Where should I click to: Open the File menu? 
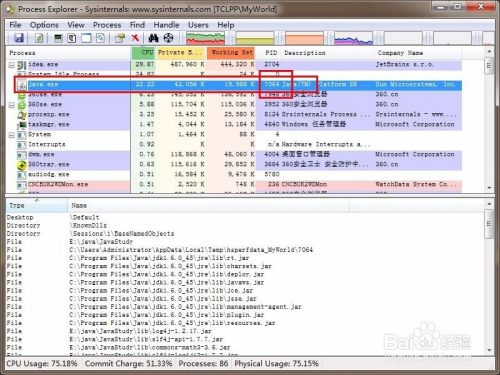(x=15, y=25)
